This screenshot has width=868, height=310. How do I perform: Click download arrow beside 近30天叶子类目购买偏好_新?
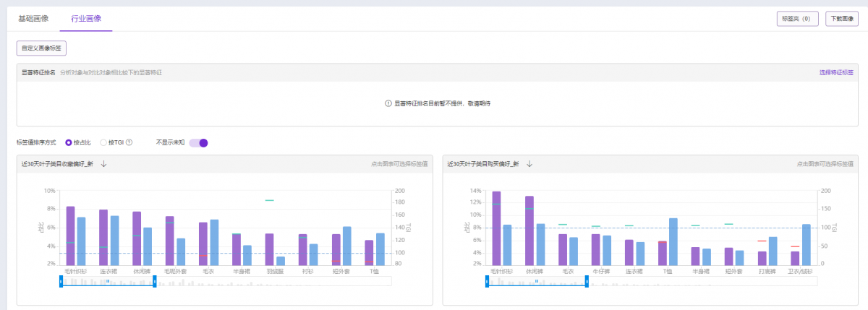pos(529,164)
